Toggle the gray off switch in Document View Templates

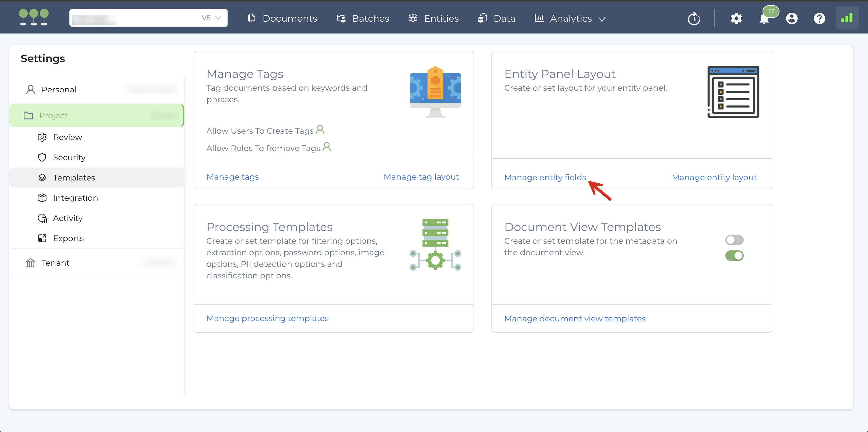pyautogui.click(x=734, y=240)
